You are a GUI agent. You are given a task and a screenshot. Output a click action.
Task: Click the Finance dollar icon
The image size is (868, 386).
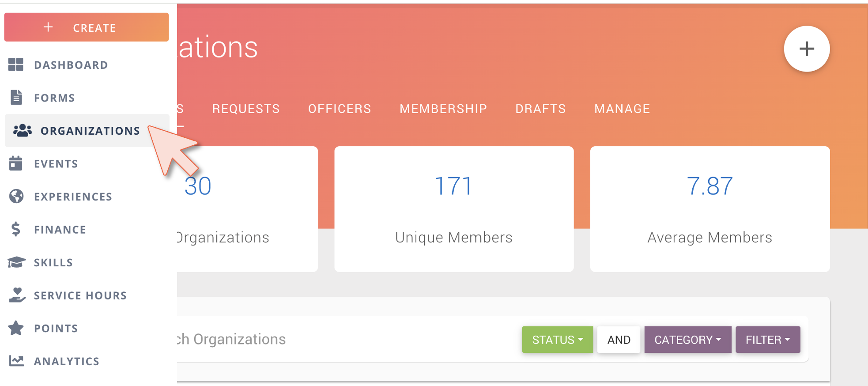pos(16,229)
